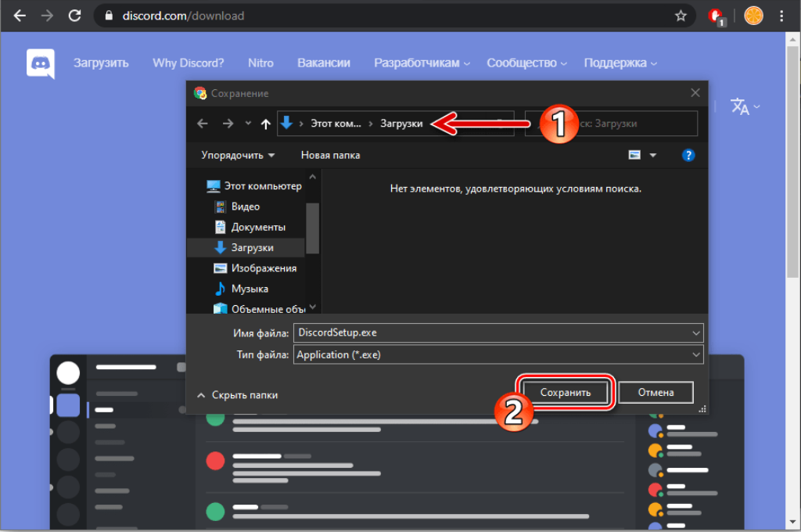Open 'Why Discord?' navigation link
Viewport: 801px width, 532px height.
[x=188, y=63]
